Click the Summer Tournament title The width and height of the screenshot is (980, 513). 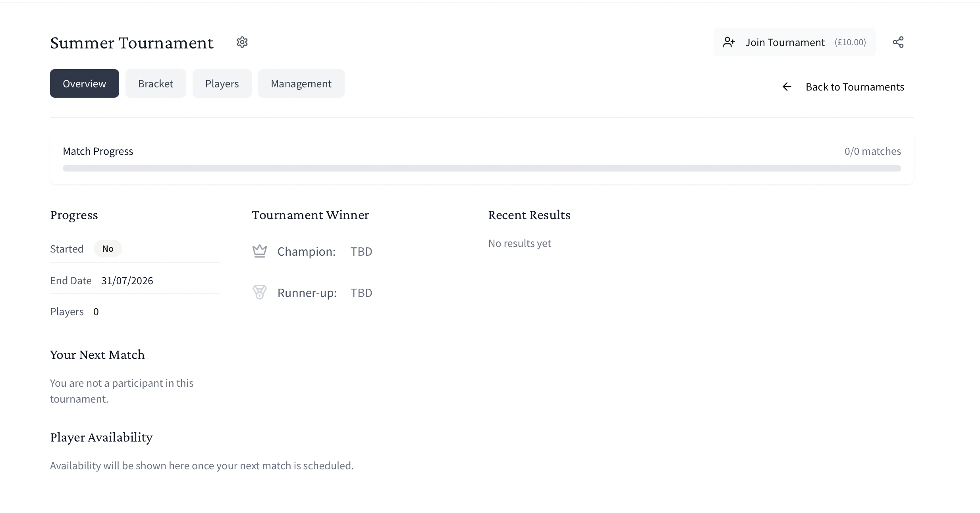pos(132,42)
